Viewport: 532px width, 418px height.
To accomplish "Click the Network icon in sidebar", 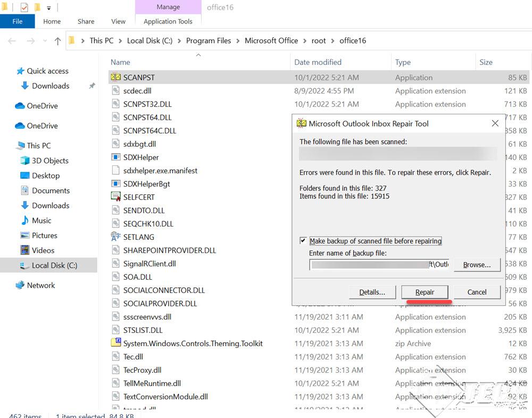I will coord(20,285).
